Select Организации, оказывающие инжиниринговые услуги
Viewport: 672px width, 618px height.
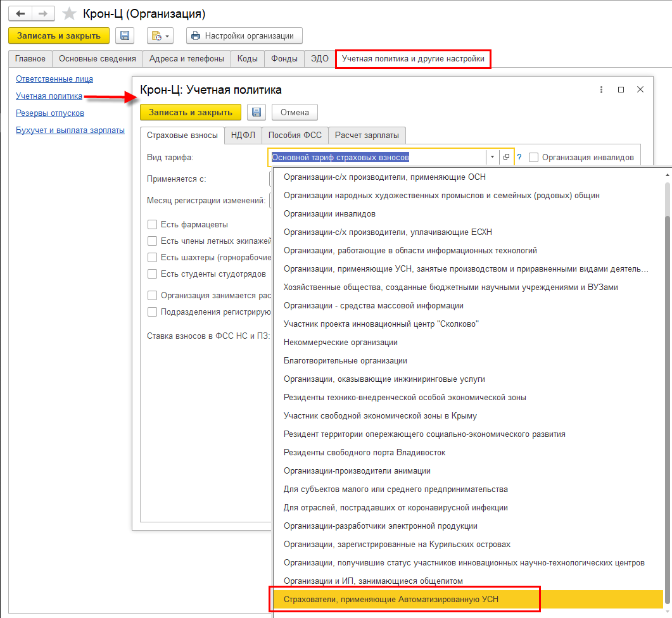pos(469,379)
